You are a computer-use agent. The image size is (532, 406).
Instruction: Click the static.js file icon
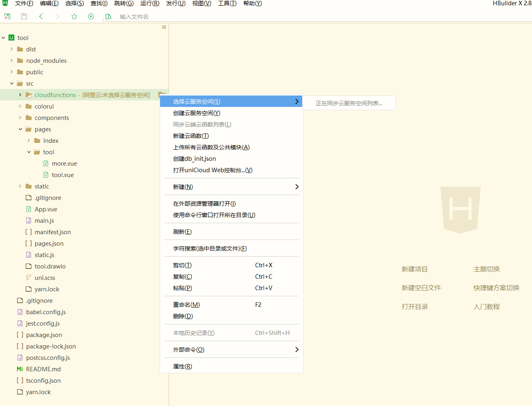coord(29,255)
